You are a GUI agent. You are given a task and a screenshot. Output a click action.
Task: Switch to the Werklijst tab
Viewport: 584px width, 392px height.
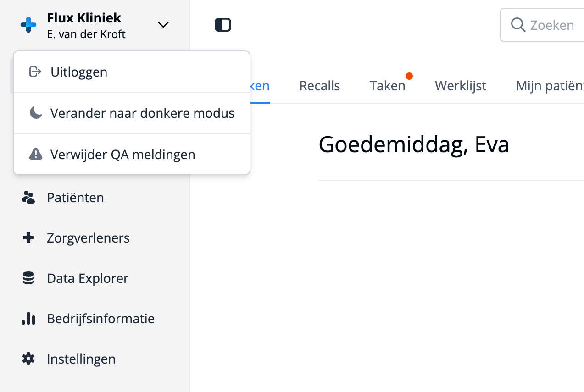pyautogui.click(x=461, y=85)
